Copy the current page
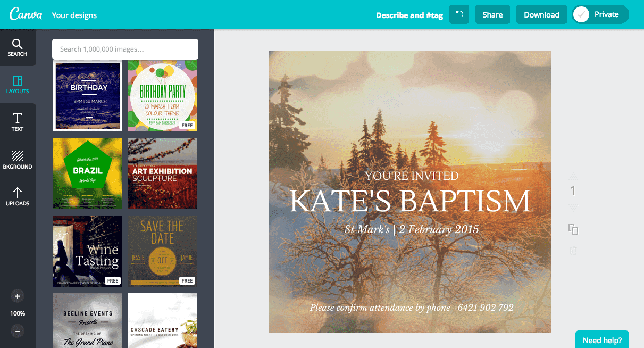Image resolution: width=644 pixels, height=348 pixels. [573, 228]
